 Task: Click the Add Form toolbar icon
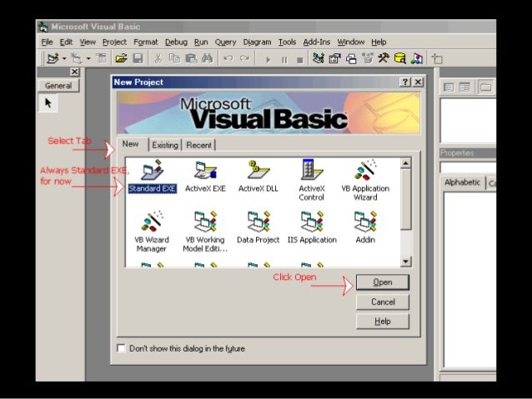click(x=77, y=58)
